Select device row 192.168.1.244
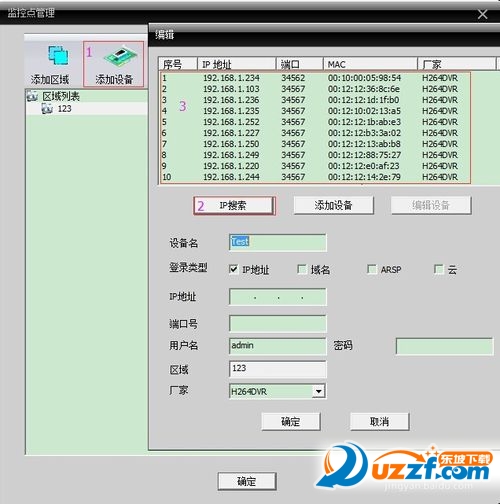500x504 pixels. (315, 177)
